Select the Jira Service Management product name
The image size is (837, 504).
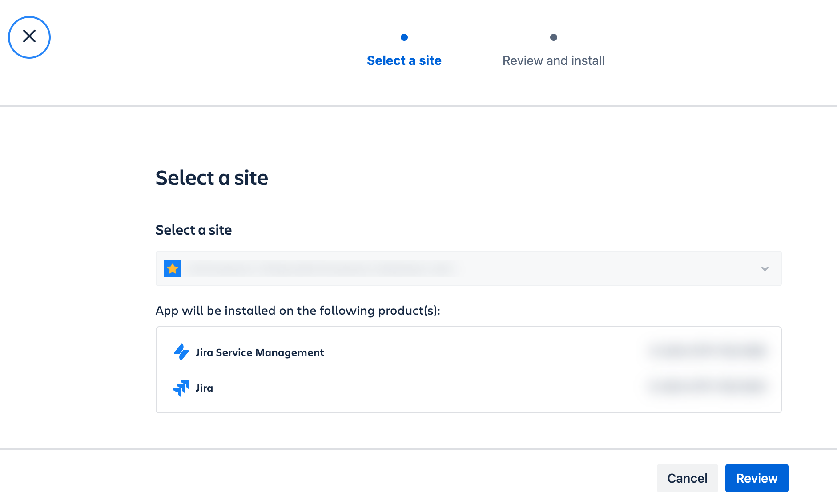[260, 352]
